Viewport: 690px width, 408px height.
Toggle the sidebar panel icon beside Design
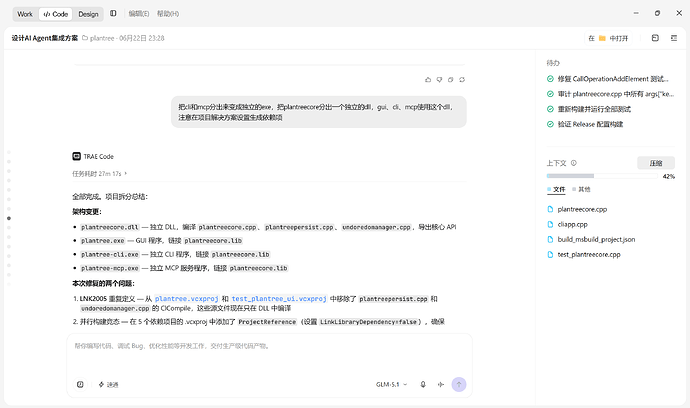[x=113, y=14]
